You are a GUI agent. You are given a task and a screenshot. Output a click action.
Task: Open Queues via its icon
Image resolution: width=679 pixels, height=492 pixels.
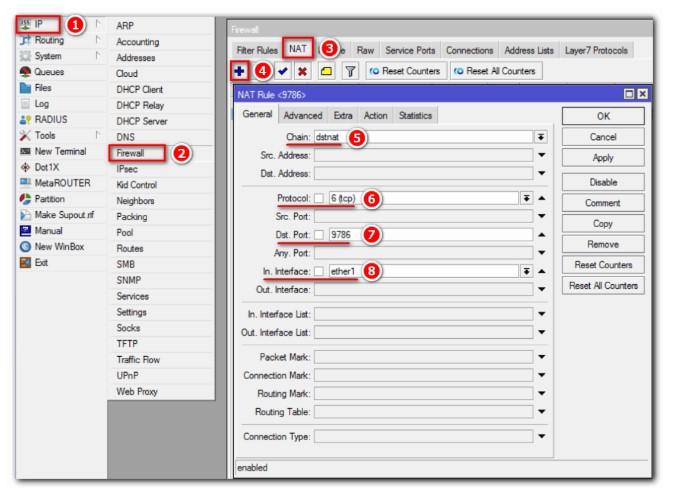pyautogui.click(x=26, y=72)
